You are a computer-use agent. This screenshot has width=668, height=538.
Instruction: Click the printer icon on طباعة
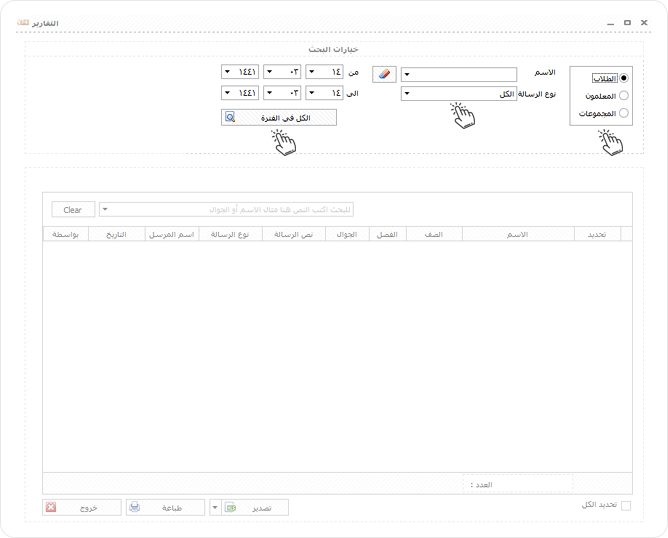pyautogui.click(x=135, y=507)
